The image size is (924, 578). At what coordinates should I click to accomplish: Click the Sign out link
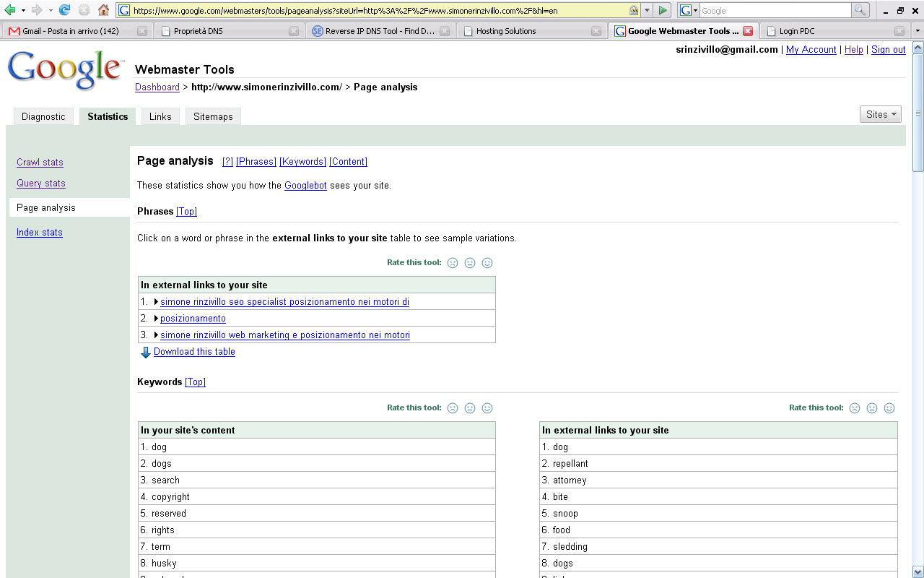pos(889,50)
